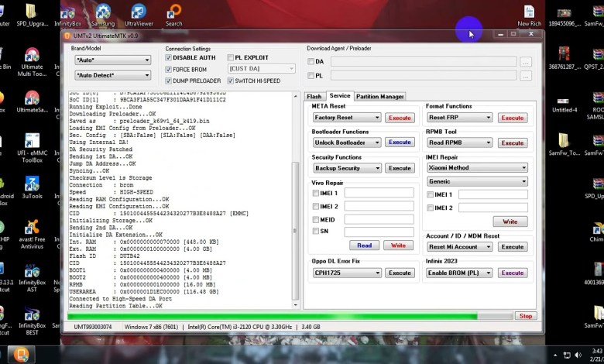
Task: Launch 3uTools from the desktop
Action: pos(32,188)
